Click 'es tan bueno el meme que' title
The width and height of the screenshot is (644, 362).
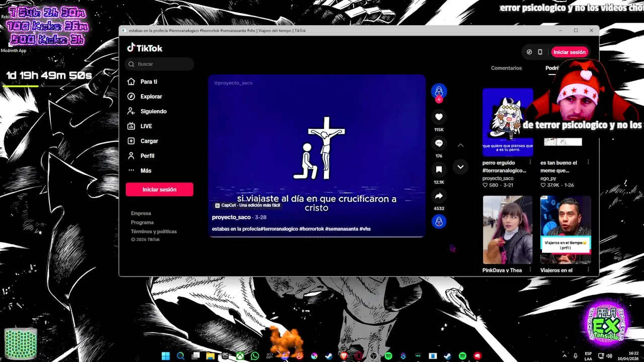click(558, 166)
